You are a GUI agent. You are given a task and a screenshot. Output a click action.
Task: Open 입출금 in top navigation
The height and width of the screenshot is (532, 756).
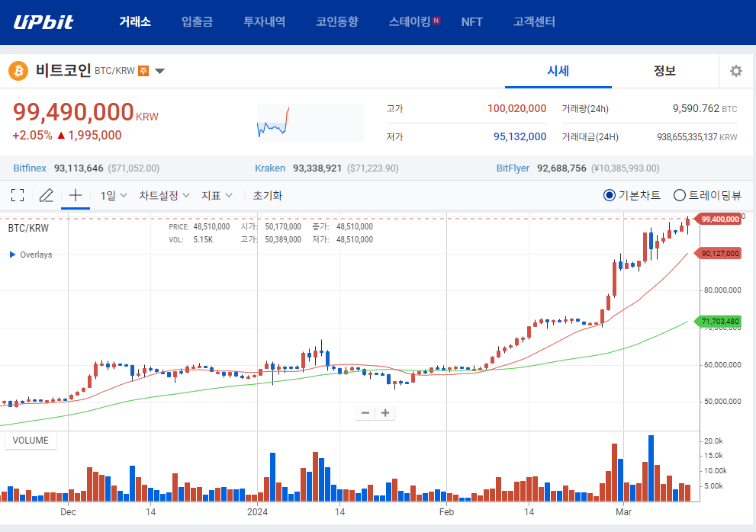pos(197,21)
